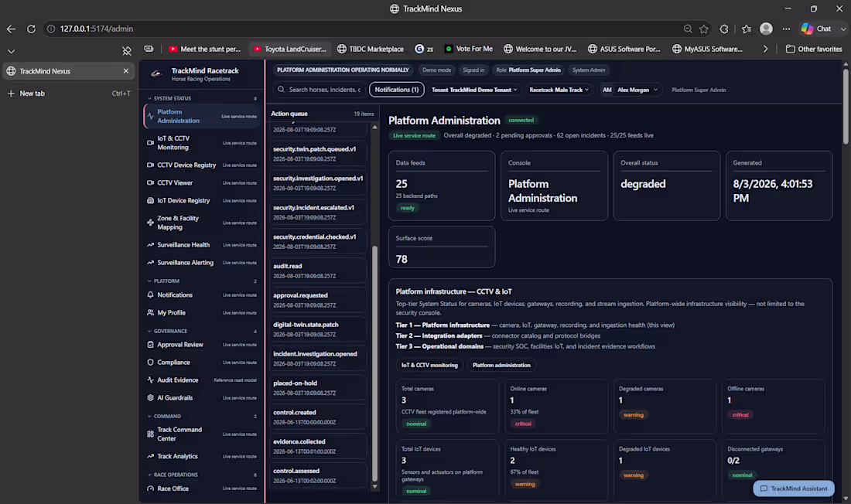This screenshot has width=851, height=504.
Task: Click the Surveillance Health trend icon
Action: pos(150,245)
